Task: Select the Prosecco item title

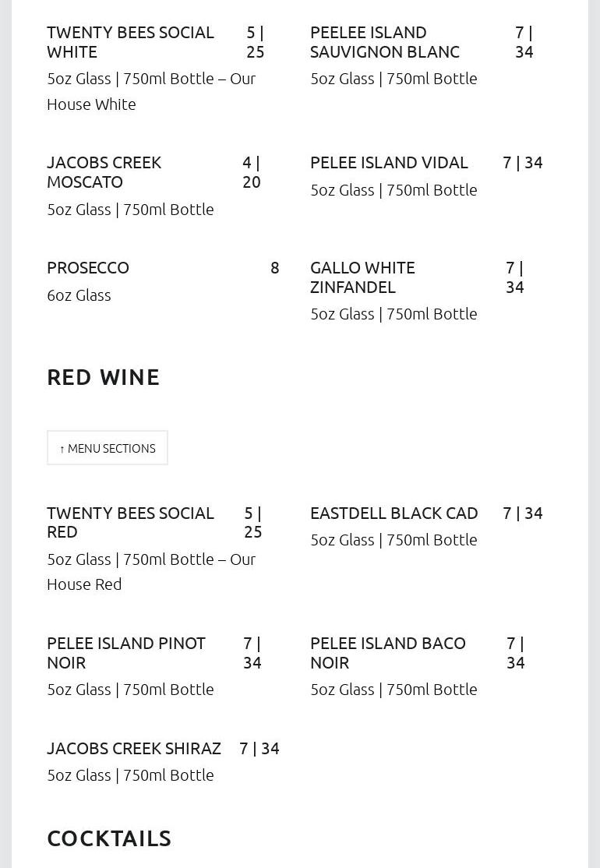Action: click(88, 268)
